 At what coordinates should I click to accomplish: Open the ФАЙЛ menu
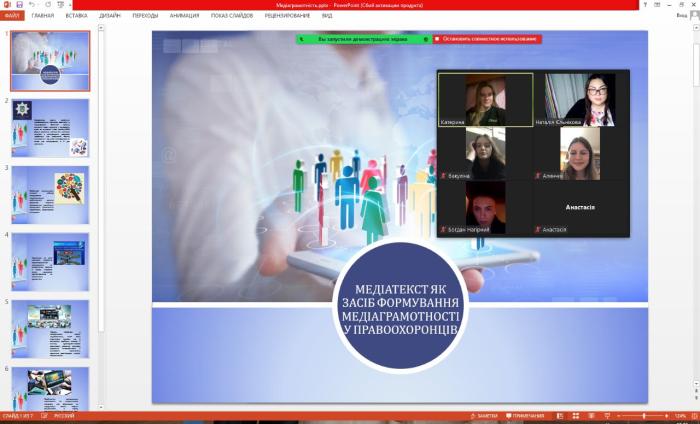(x=11, y=16)
